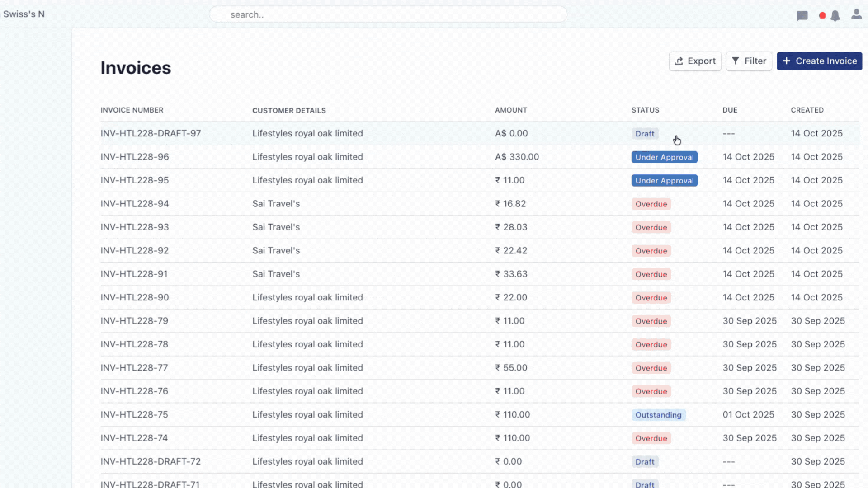Click inside the search field
The height and width of the screenshot is (488, 868).
(388, 14)
